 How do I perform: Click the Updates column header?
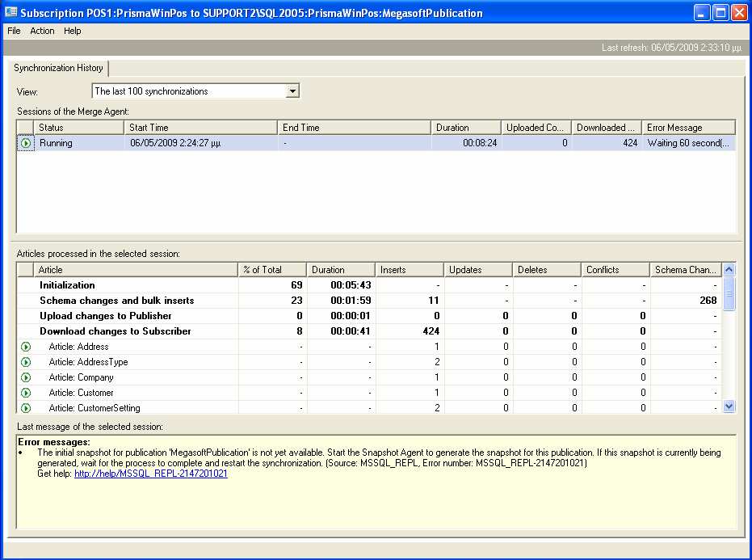point(478,270)
